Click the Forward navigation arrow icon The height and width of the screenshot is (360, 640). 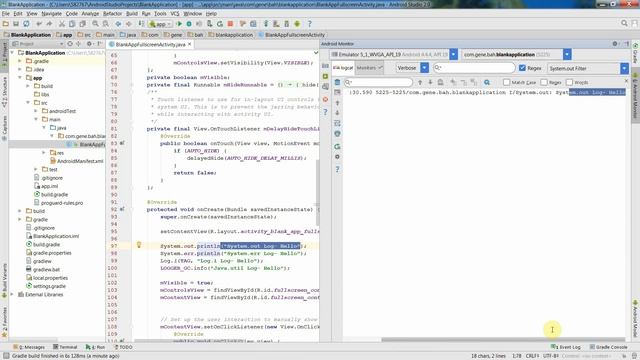[x=128, y=24]
